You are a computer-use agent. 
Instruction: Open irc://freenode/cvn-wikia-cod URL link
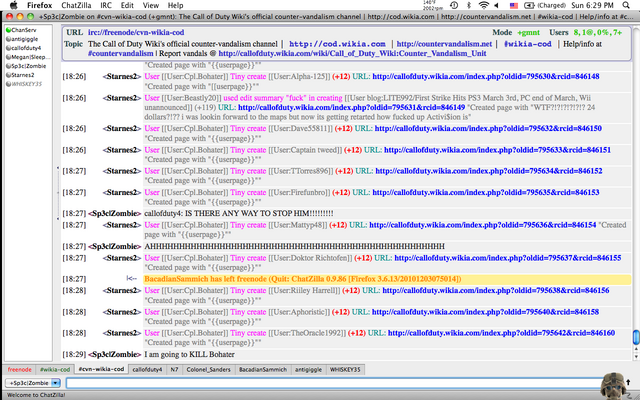(136, 32)
